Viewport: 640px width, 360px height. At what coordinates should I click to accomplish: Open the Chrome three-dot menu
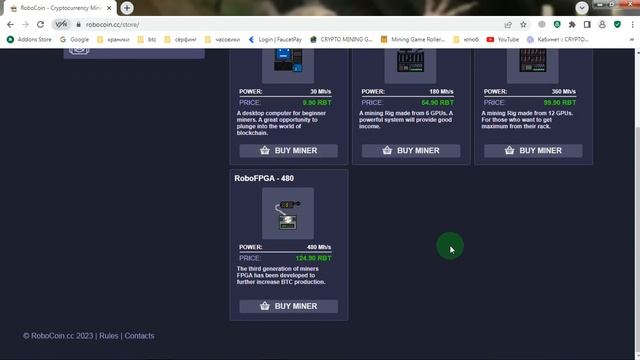point(632,24)
